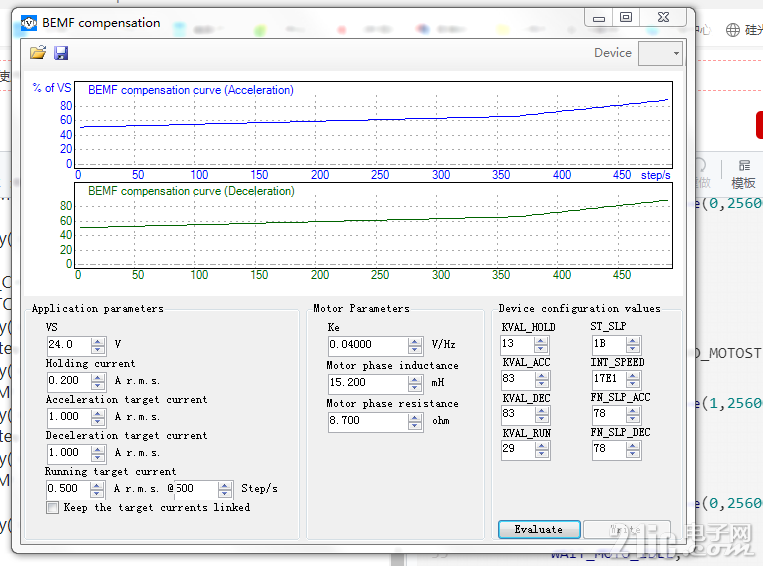The width and height of the screenshot is (763, 566).
Task: Click the BEMF compensation window app icon
Action: tap(29, 23)
